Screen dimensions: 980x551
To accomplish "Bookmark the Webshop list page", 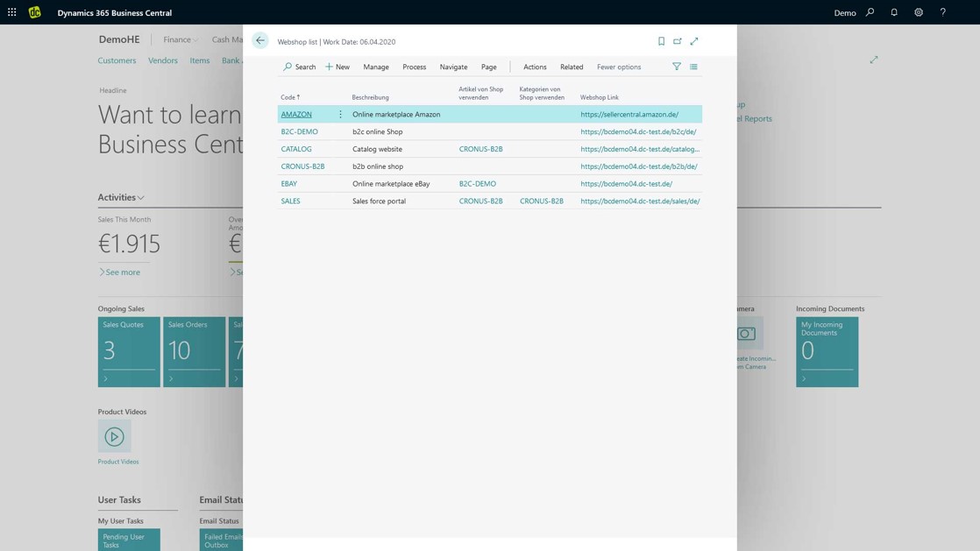I will click(662, 40).
